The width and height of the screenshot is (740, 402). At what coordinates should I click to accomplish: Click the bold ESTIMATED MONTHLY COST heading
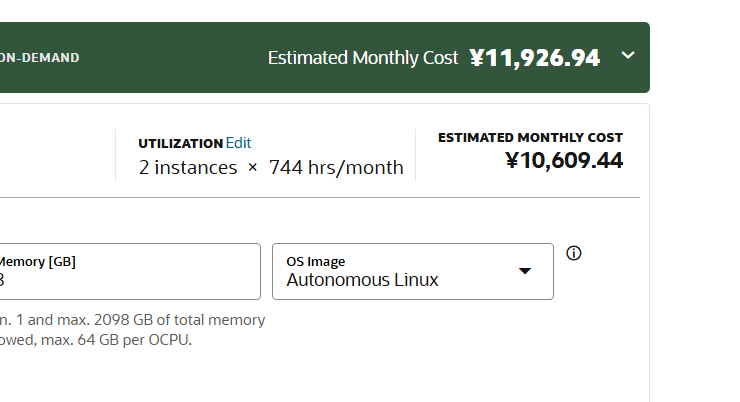point(530,137)
